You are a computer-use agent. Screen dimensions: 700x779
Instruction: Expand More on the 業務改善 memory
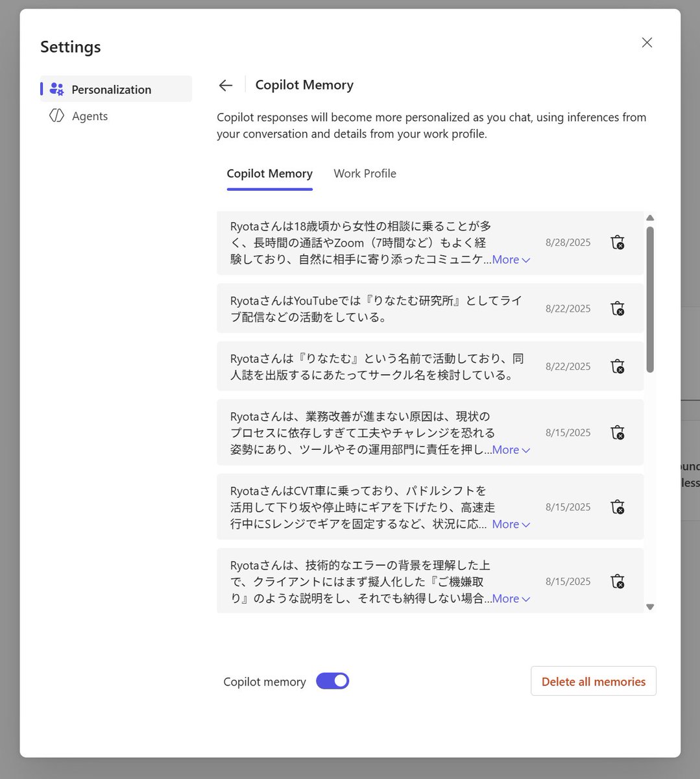511,450
